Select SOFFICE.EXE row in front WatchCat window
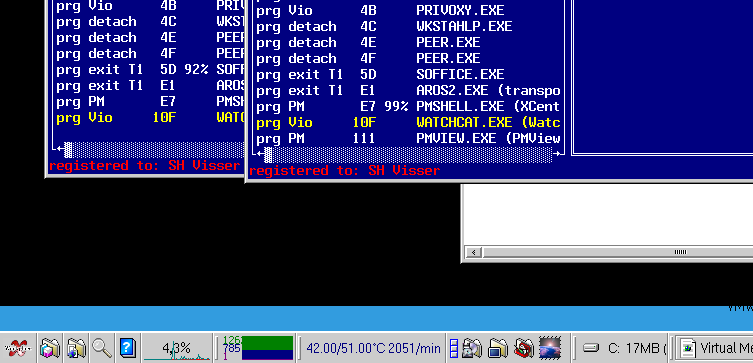Viewport: 753px width, 363px height. (x=408, y=74)
